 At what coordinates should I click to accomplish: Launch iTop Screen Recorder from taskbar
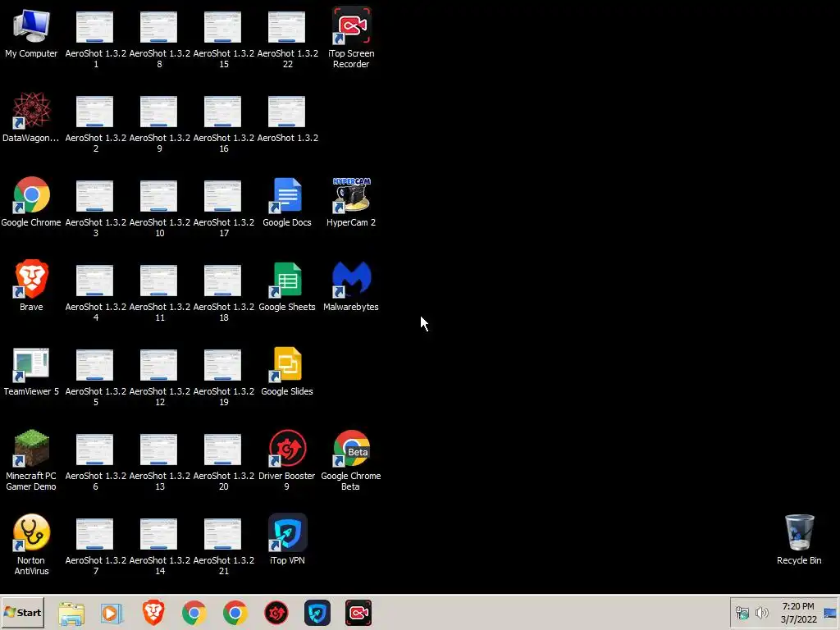click(358, 613)
